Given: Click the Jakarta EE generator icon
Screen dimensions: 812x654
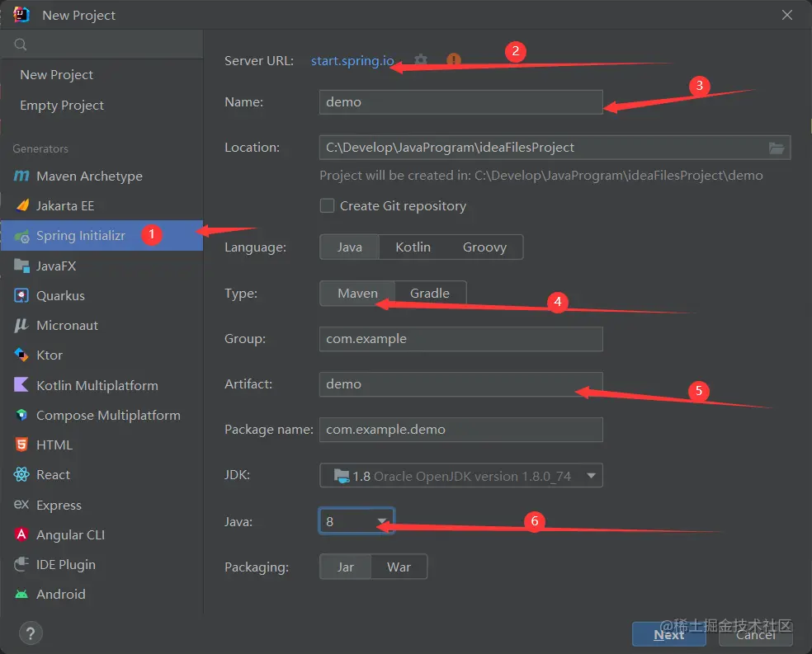Looking at the screenshot, I should (22, 205).
